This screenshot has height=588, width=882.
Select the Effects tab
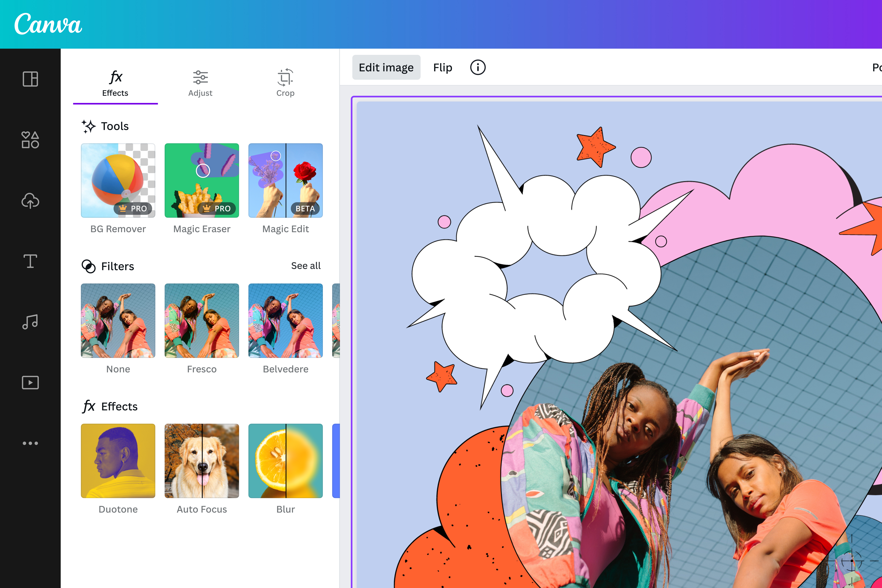(115, 83)
